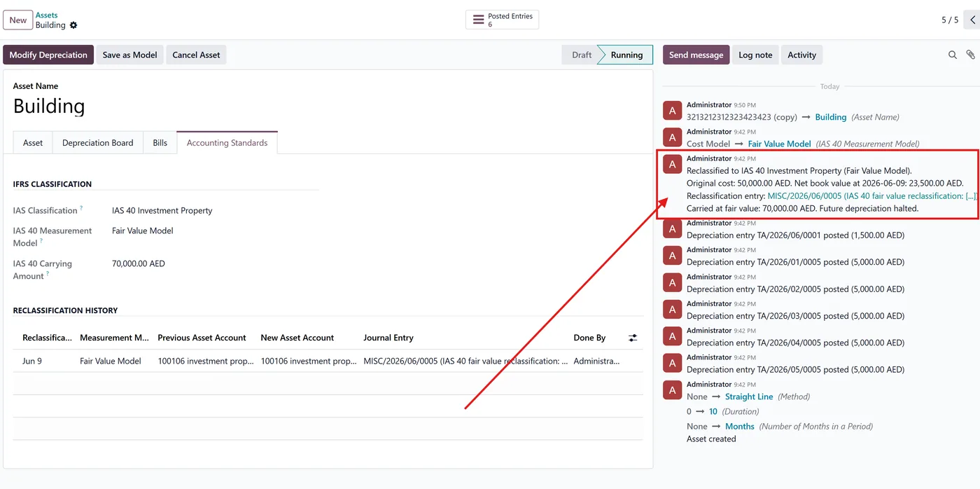Click the 70,000.00 AED carrying amount value
This screenshot has width=980, height=489.
[139, 263]
